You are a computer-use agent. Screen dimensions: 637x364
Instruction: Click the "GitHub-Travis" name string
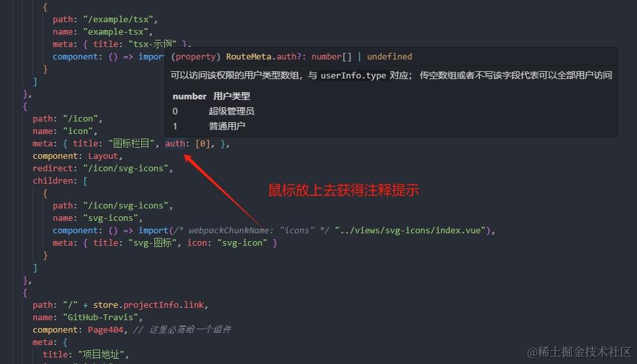point(101,318)
